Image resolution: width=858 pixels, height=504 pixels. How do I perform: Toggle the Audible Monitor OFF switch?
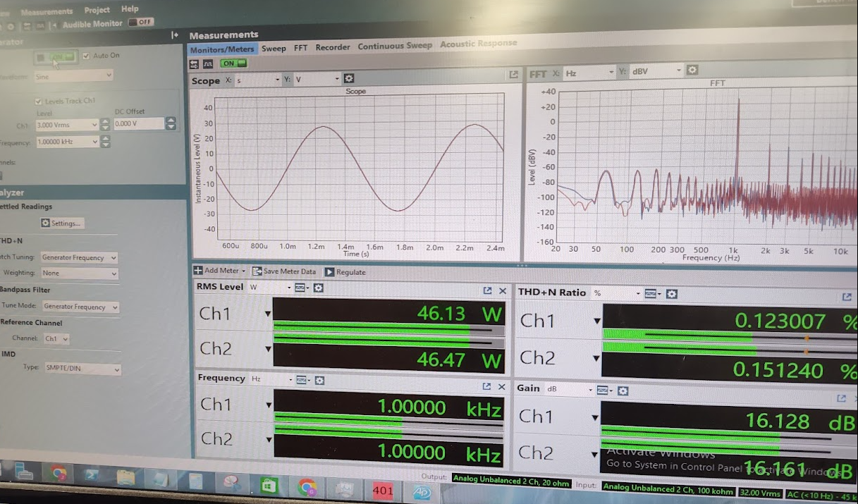pyautogui.click(x=141, y=23)
